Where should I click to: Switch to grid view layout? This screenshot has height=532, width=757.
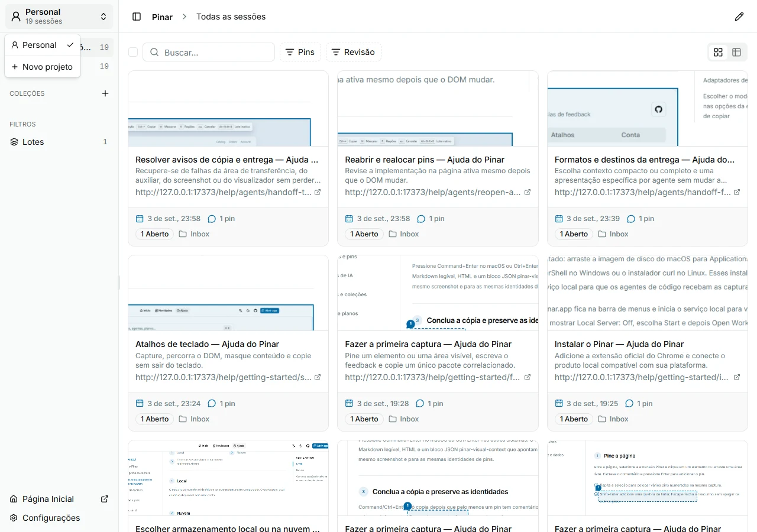719,52
